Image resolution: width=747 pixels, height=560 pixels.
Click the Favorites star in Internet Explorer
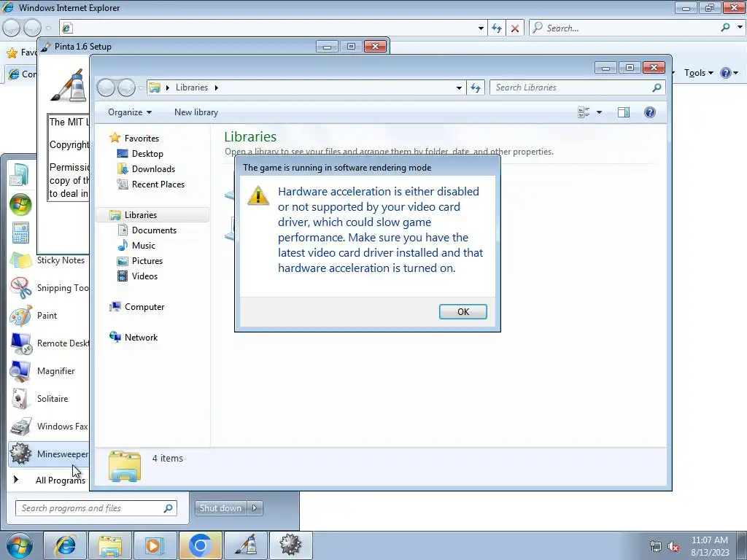click(x=12, y=52)
